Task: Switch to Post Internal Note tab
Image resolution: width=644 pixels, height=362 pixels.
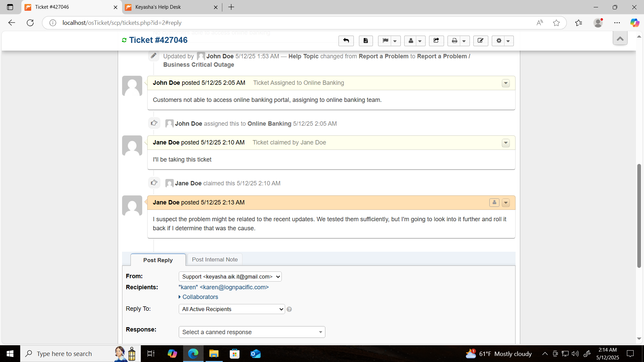Action: 215,259
